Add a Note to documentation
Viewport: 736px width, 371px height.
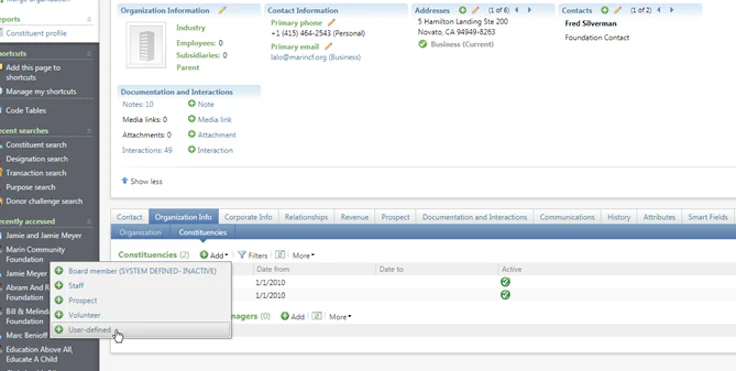point(201,104)
